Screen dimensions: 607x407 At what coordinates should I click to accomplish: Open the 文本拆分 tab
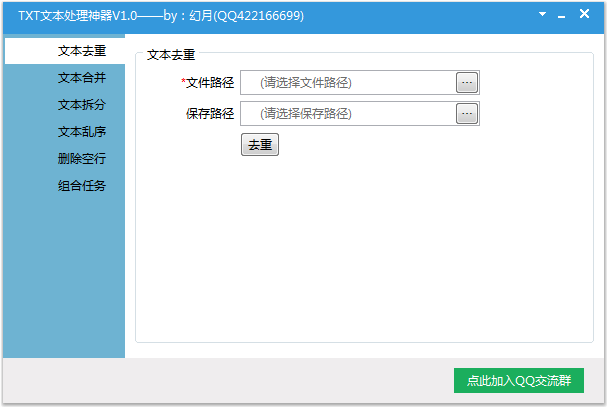tap(65, 105)
